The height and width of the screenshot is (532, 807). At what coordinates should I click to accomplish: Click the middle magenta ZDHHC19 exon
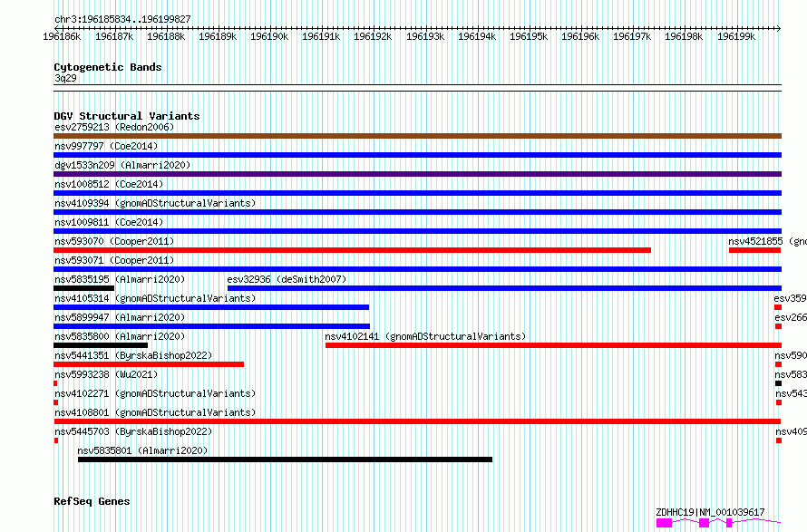click(704, 523)
